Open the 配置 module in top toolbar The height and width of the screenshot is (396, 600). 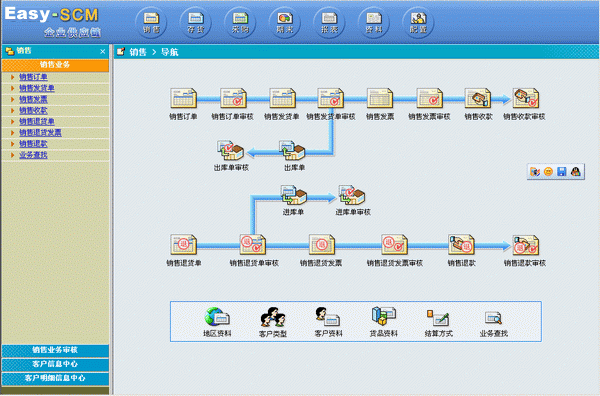418,23
